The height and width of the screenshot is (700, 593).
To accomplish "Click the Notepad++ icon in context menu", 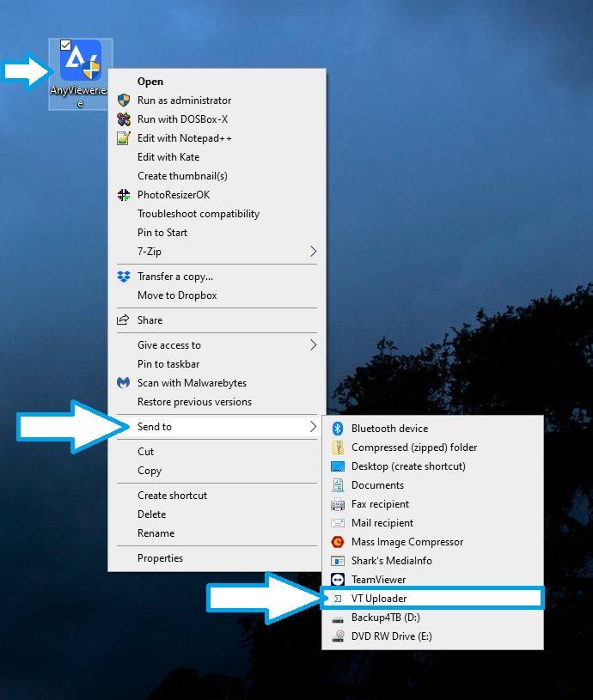I will coord(124,138).
